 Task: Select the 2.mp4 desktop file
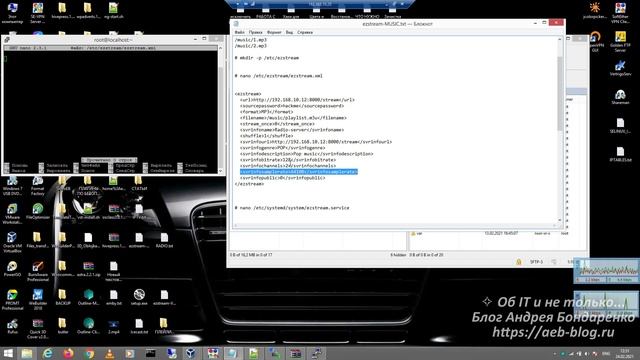(113, 326)
